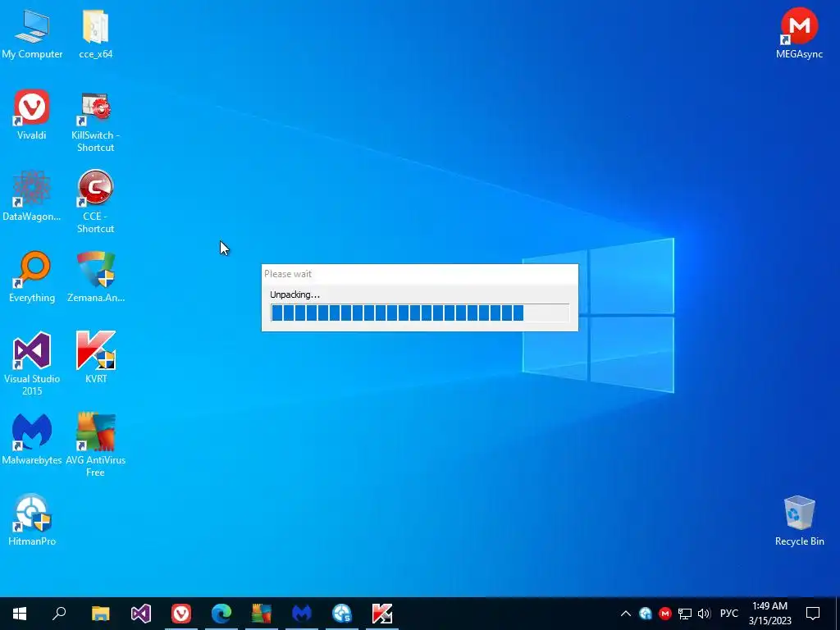Switch to AVG in the taskbar
This screenshot has width=840, height=630.
(x=262, y=614)
